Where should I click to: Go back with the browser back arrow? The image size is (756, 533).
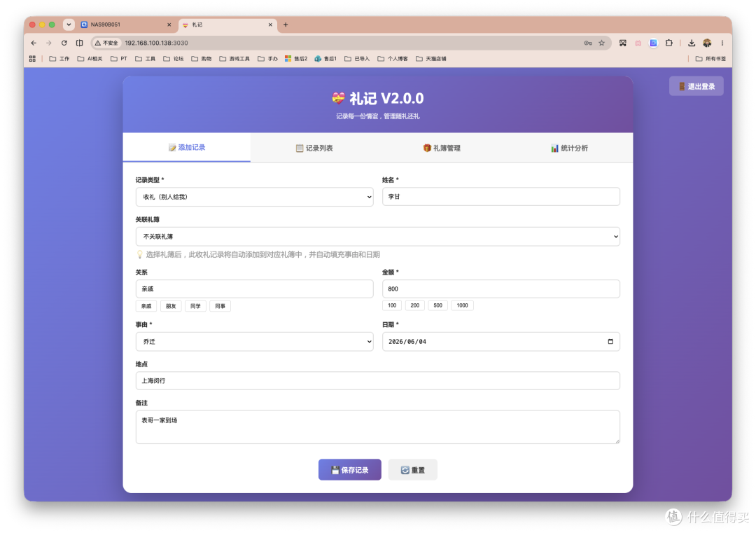[34, 43]
